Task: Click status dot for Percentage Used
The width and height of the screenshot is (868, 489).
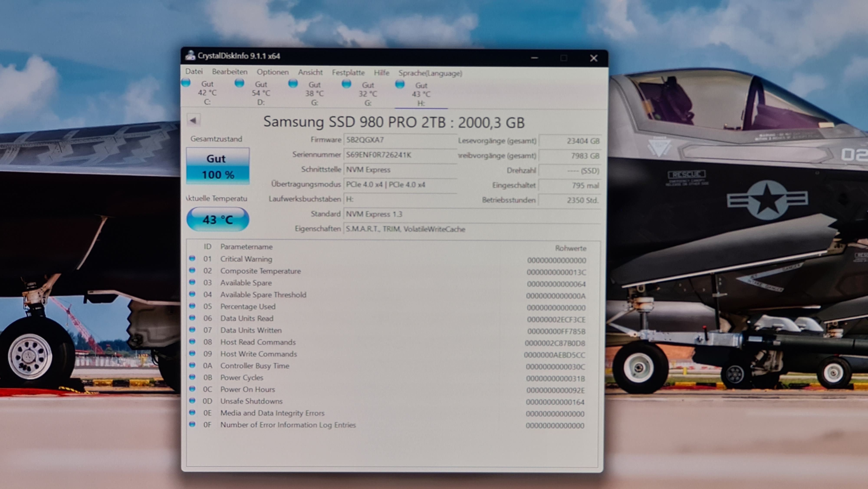Action: (192, 306)
